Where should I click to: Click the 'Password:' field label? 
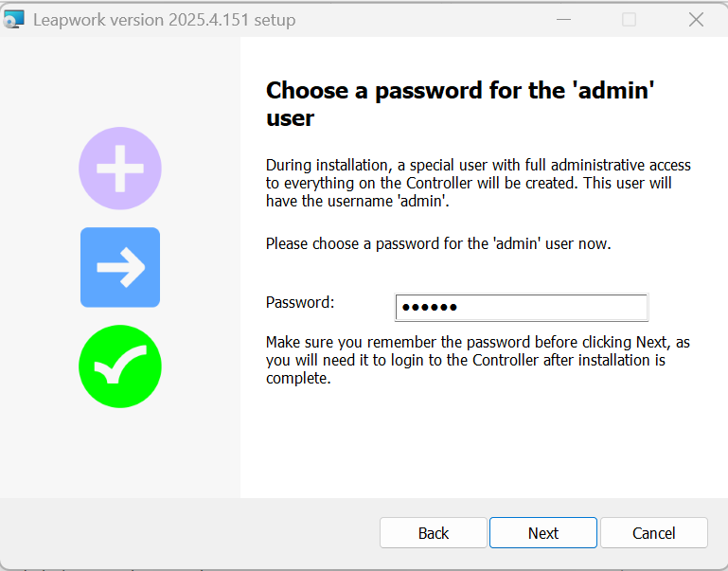point(300,303)
